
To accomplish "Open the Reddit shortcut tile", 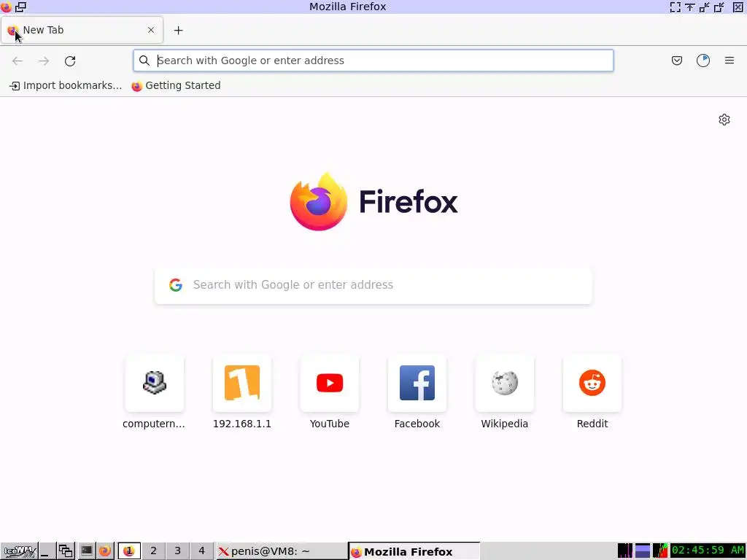I will pyautogui.click(x=592, y=383).
